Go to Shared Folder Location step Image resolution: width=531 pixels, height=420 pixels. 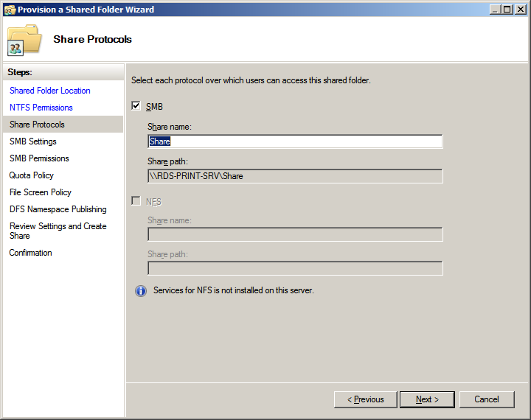[50, 91]
